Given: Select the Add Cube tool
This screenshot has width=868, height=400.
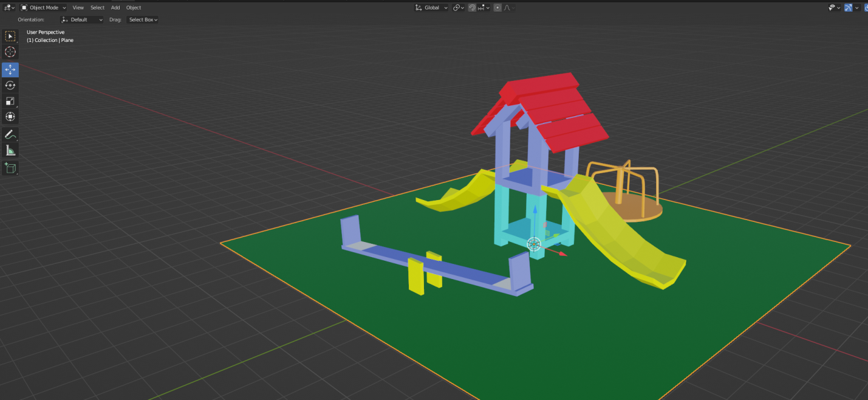Looking at the screenshot, I should click(x=10, y=168).
